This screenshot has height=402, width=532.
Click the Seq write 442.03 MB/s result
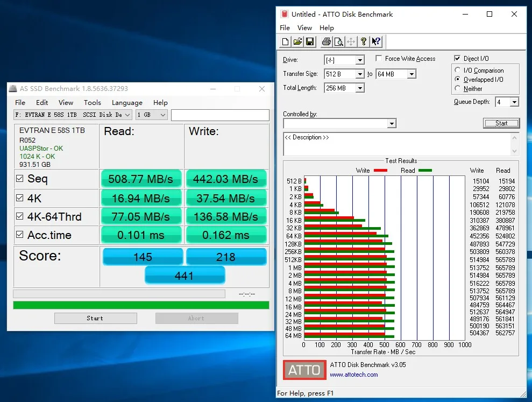point(226,179)
